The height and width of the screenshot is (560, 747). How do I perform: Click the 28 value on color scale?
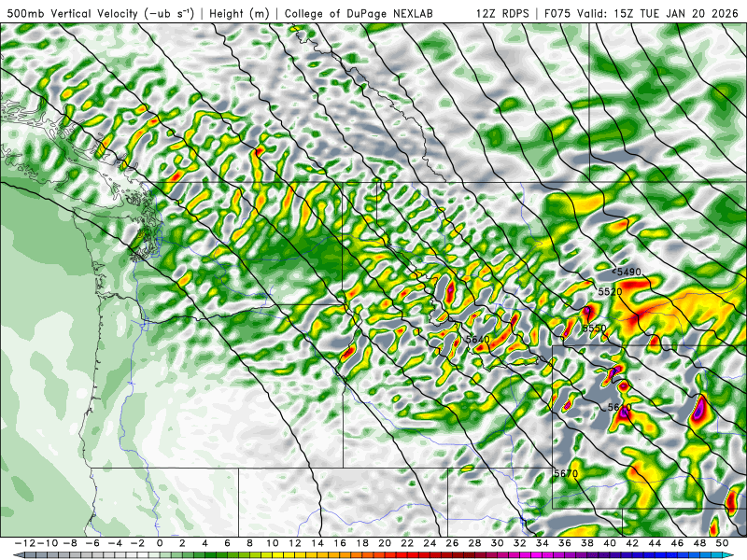475,543
